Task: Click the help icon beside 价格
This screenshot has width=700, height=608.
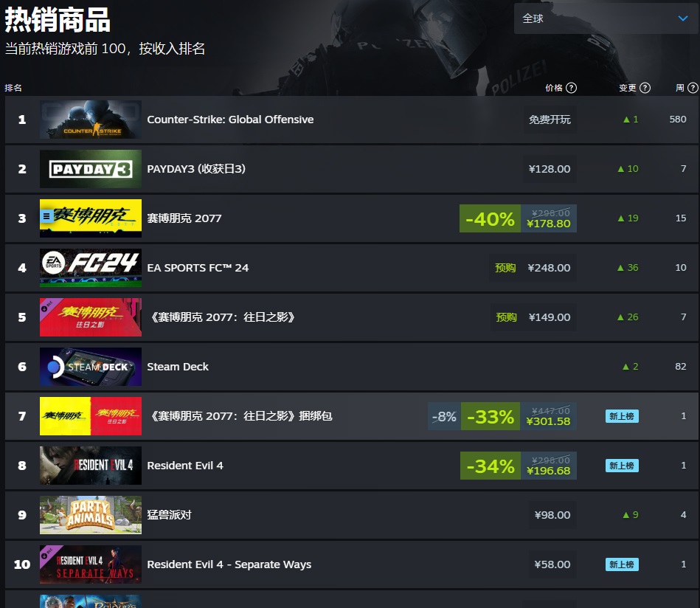Action: pos(571,88)
